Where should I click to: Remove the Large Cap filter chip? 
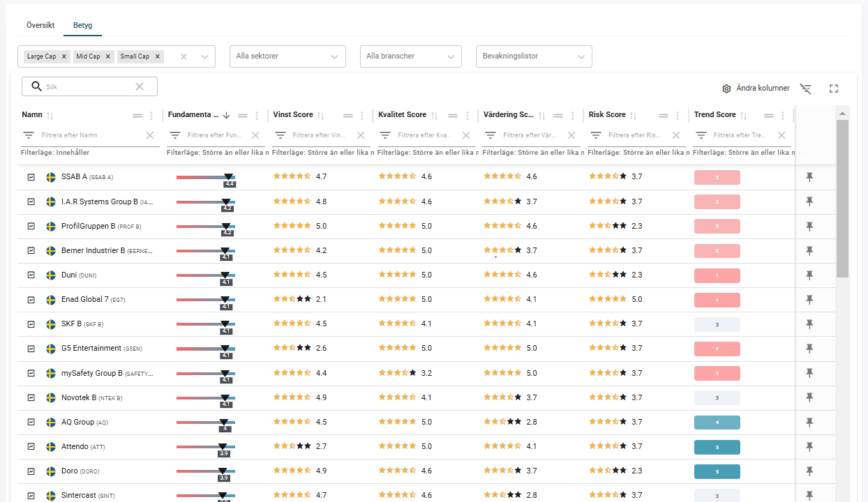(64, 56)
